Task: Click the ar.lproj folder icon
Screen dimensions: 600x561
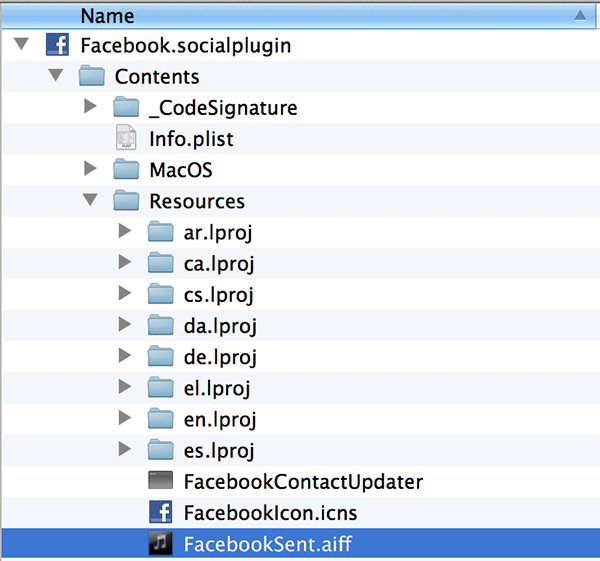Action: [x=161, y=232]
